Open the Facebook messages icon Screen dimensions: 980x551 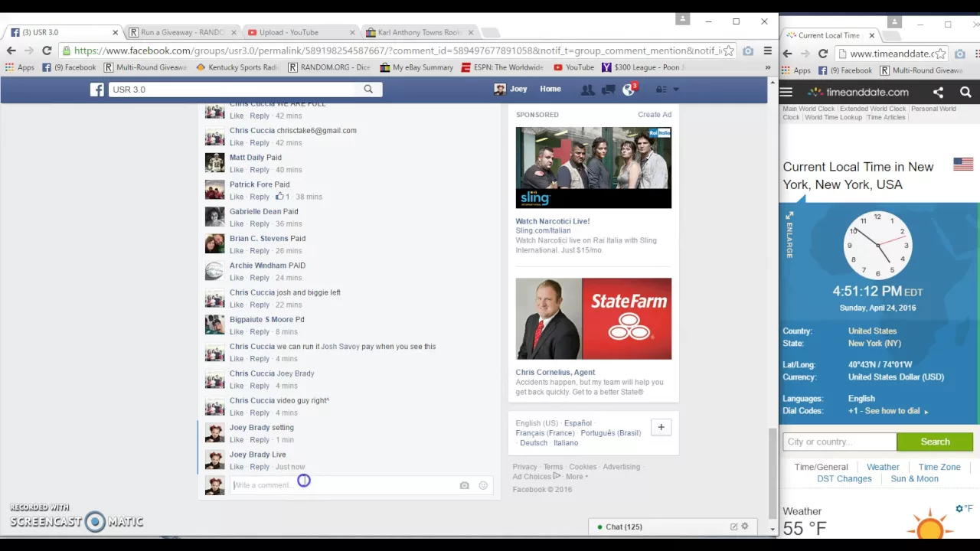click(608, 90)
